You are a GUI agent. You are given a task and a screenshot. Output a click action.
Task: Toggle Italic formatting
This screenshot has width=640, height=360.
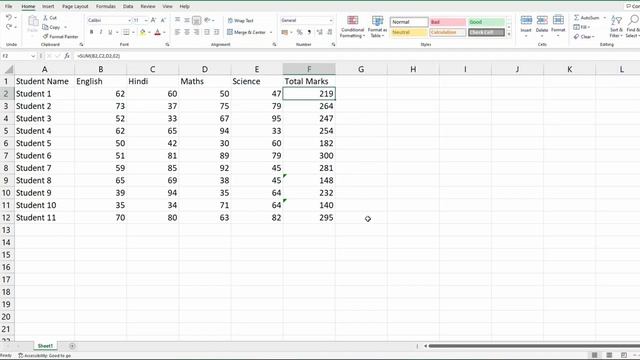point(101,32)
